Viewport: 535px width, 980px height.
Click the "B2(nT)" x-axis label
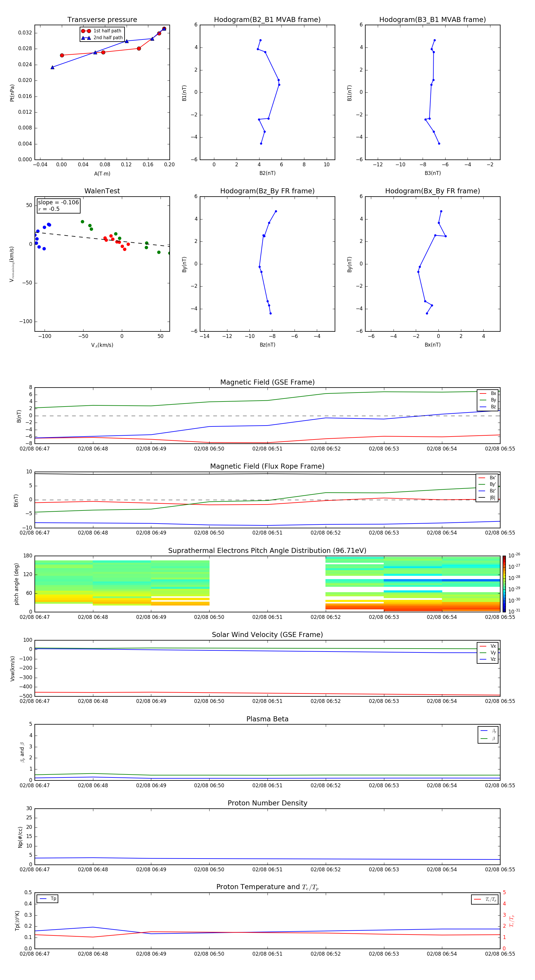pyautogui.click(x=267, y=173)
